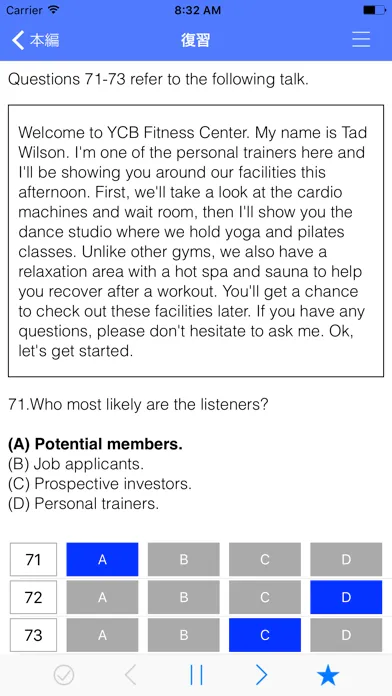Tap the back chevron beside 本編
Image resolution: width=392 pixels, height=696 pixels.
coord(18,40)
